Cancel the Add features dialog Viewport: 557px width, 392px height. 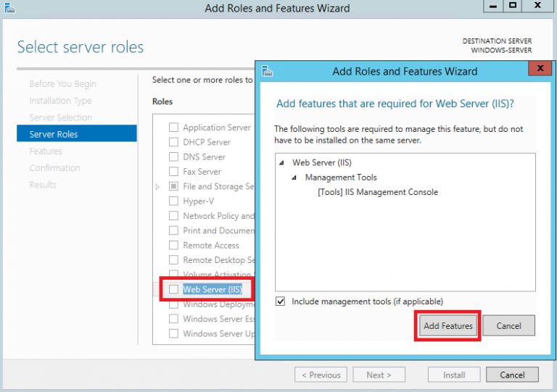(508, 326)
